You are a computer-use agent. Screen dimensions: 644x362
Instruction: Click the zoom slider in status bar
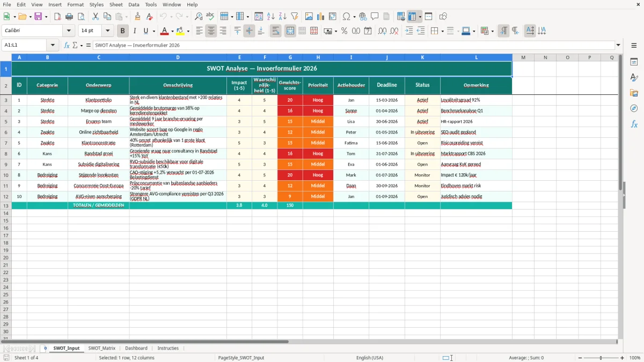pos(601,358)
